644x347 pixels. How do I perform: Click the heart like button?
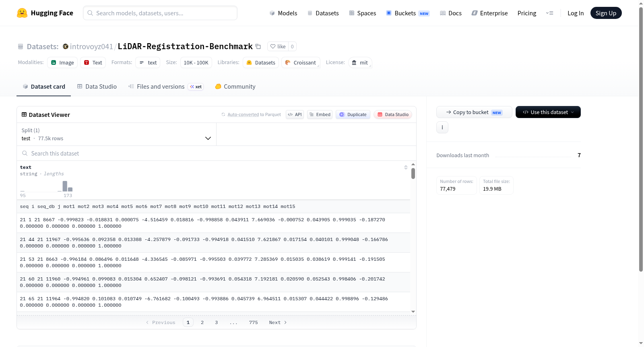click(278, 46)
